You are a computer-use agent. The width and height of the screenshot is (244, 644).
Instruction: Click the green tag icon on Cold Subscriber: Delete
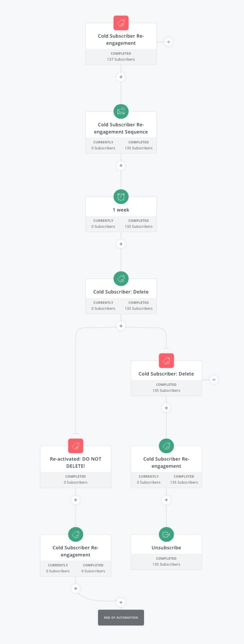click(x=121, y=279)
